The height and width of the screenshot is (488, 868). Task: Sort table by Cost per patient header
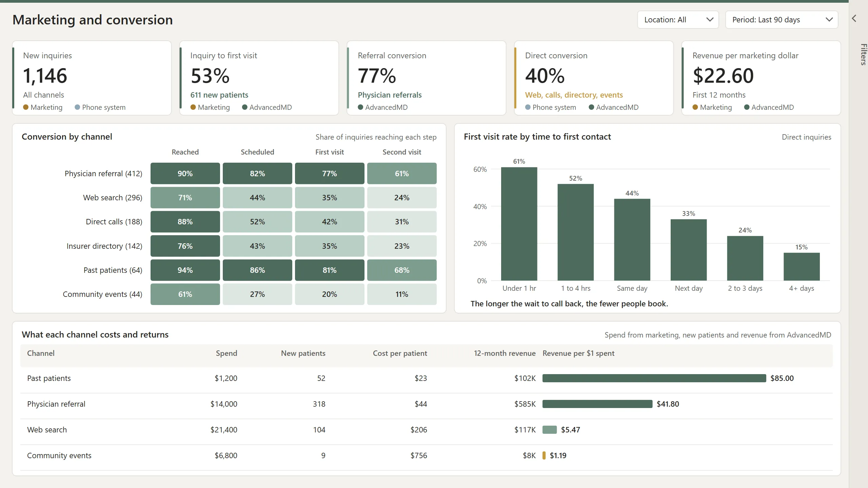[x=400, y=353]
